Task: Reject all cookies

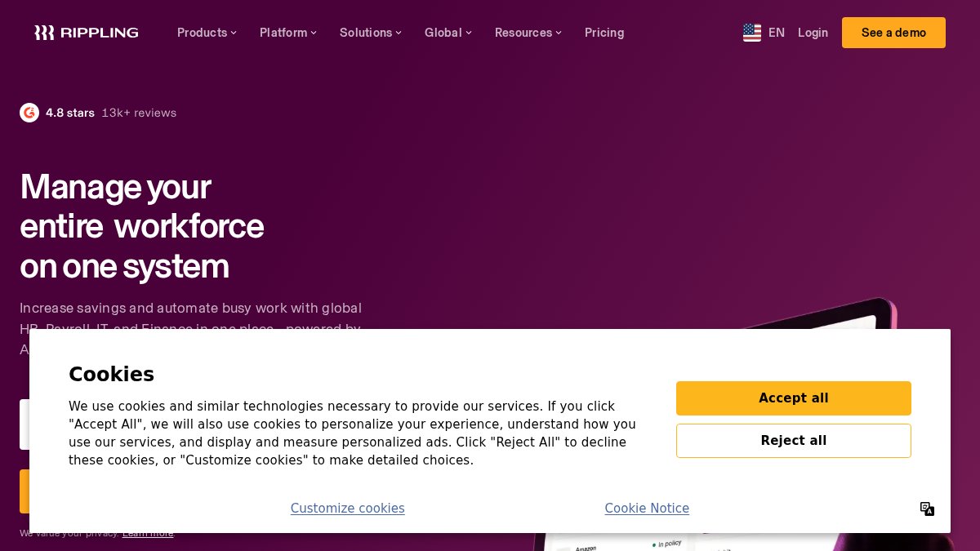Action: [x=794, y=441]
